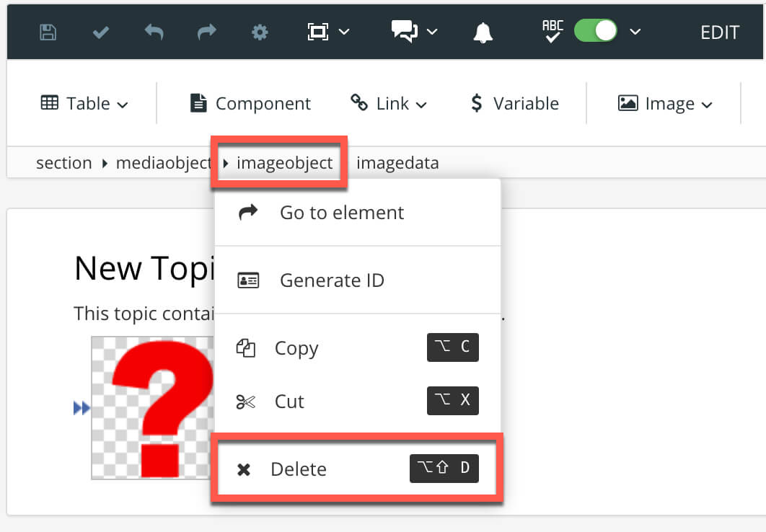Click the Save icon

pos(47,31)
